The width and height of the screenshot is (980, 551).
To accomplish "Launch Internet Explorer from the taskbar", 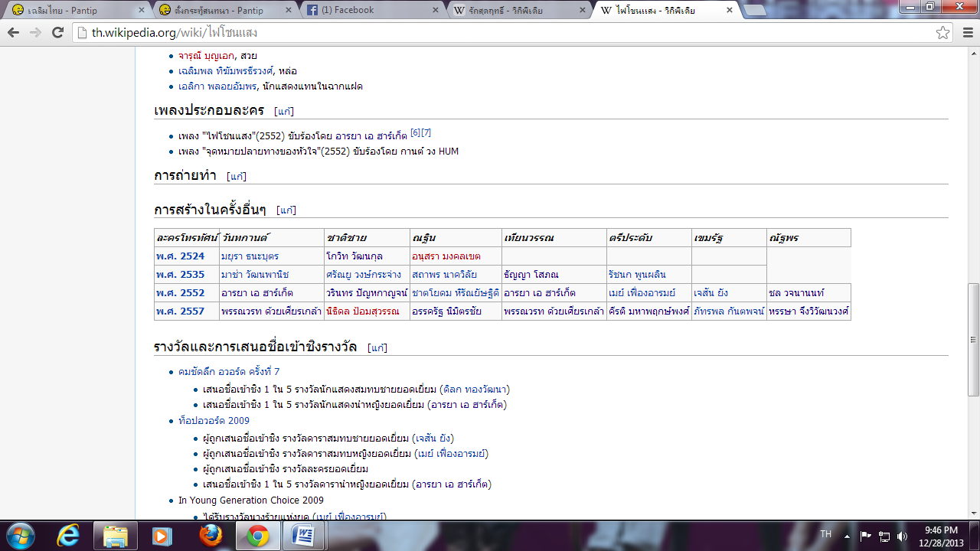I will pyautogui.click(x=70, y=536).
